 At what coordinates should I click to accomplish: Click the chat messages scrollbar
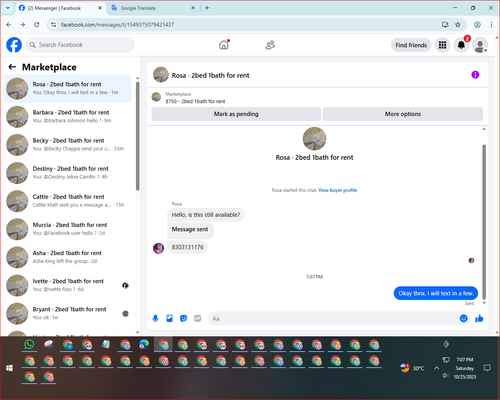click(484, 222)
